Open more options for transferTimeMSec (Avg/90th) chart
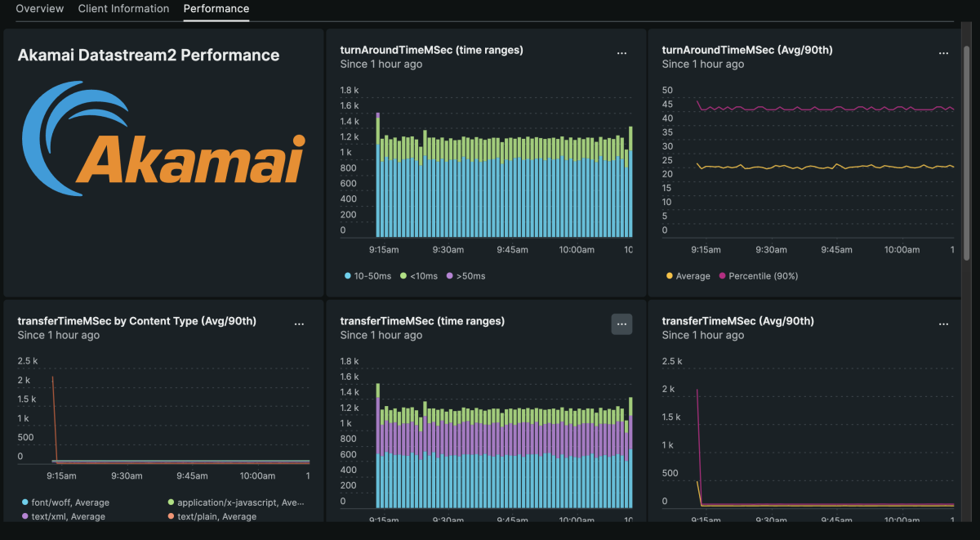Screen dimensions: 980x540 943,324
